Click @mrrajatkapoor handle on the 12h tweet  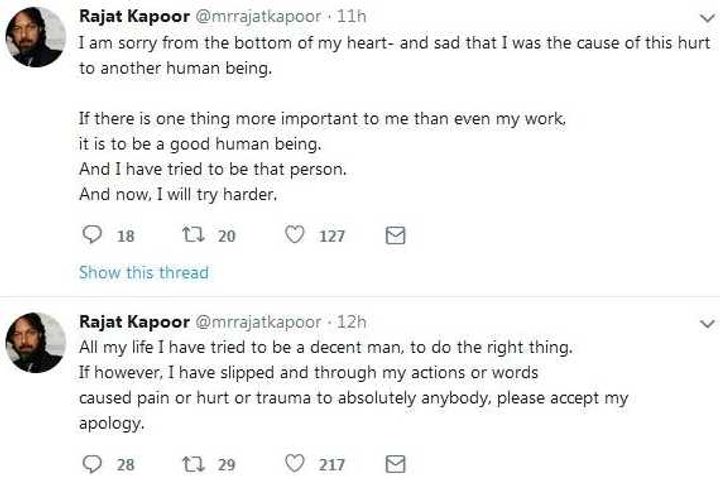(x=253, y=322)
